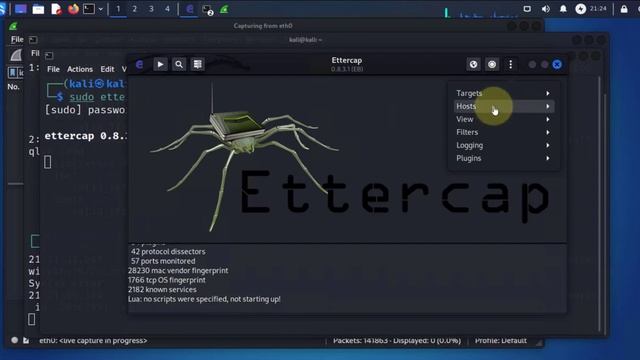Click the Lua no scripts log message
Image resolution: width=640 pixels, height=360 pixels.
click(x=204, y=299)
